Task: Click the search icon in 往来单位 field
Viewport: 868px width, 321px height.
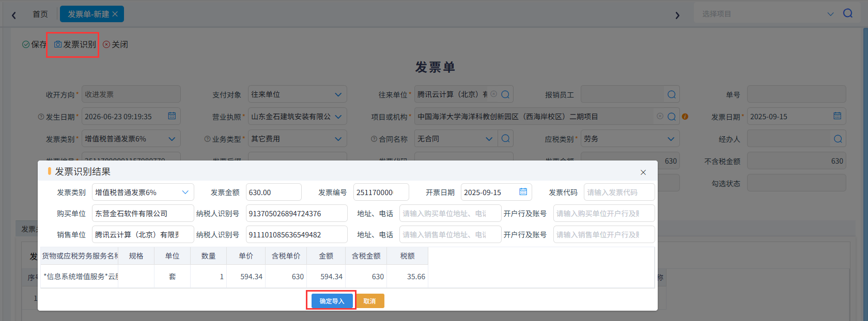Action: tap(505, 94)
